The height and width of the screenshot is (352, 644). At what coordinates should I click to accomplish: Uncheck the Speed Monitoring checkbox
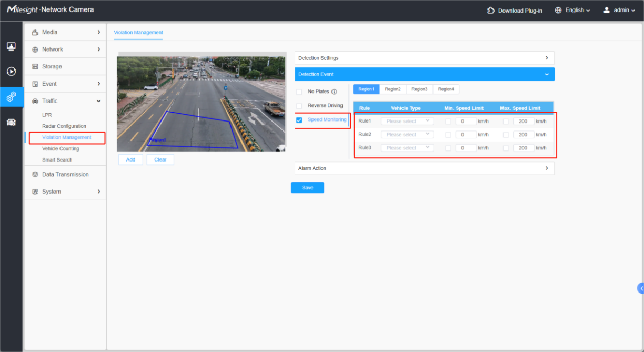299,120
